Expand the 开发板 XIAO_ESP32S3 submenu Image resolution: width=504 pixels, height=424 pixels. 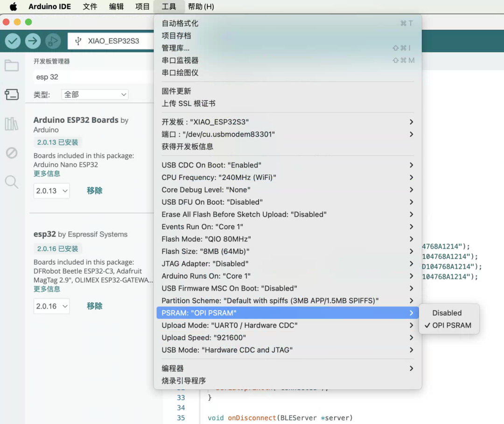coord(287,122)
